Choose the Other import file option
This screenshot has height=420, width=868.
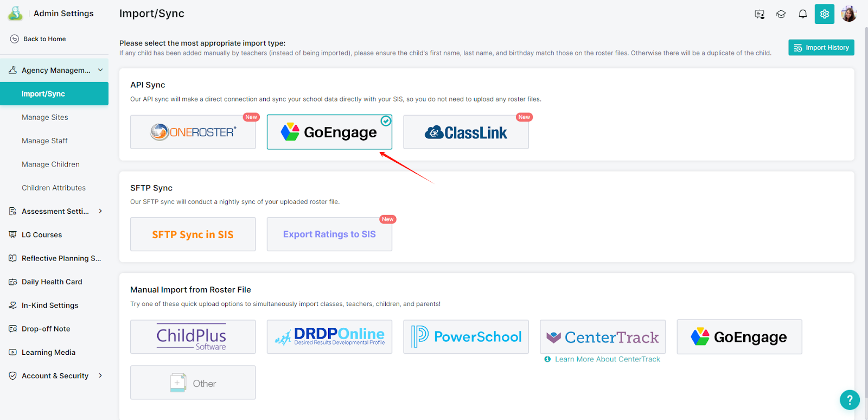pos(193,383)
